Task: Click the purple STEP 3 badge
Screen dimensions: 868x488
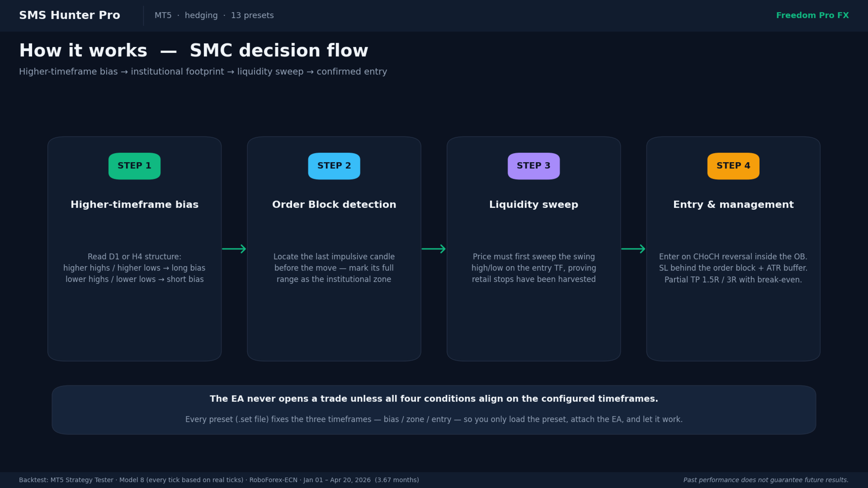Action: tap(533, 166)
